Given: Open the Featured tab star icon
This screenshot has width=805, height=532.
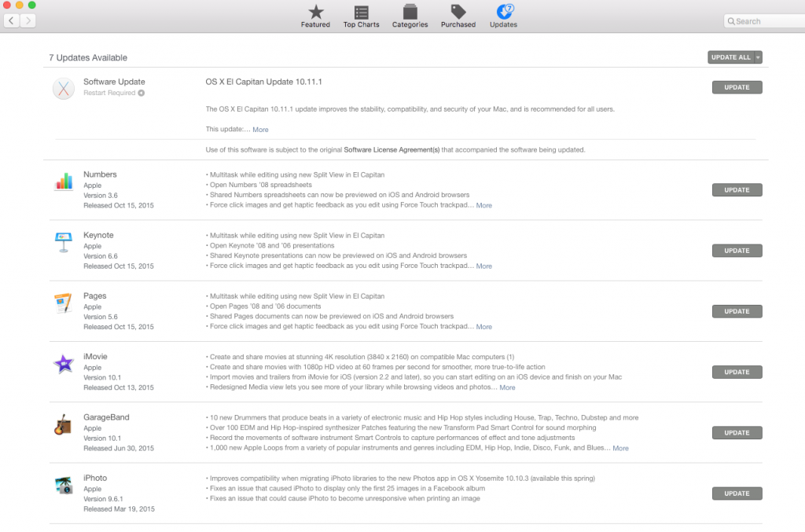Looking at the screenshot, I should point(316,12).
